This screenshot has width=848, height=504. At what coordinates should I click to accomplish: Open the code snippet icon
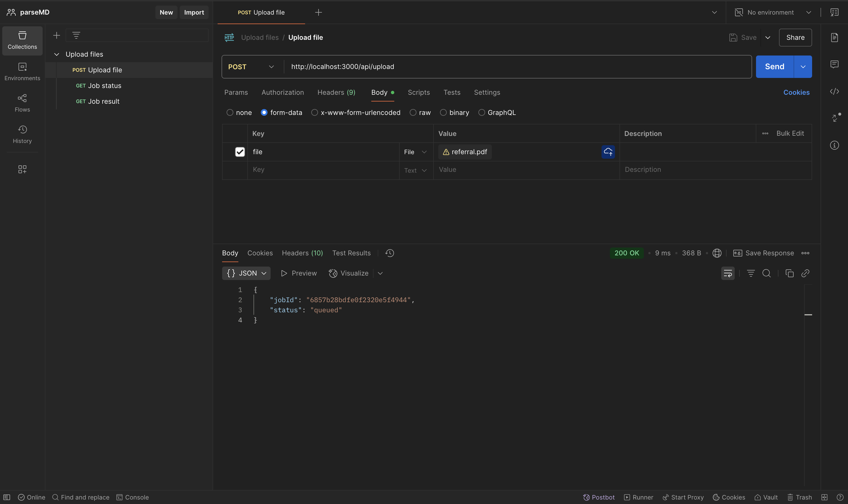coord(835,91)
